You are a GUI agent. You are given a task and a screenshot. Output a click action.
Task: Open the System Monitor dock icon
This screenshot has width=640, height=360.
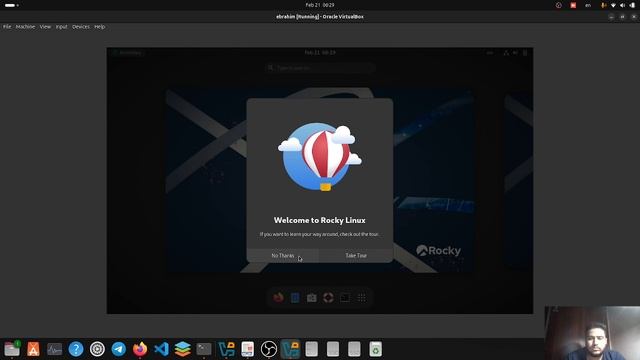[x=54, y=349]
